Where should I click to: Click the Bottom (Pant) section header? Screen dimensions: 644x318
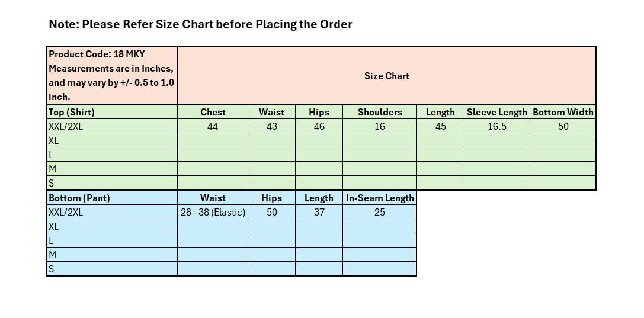[x=111, y=198]
